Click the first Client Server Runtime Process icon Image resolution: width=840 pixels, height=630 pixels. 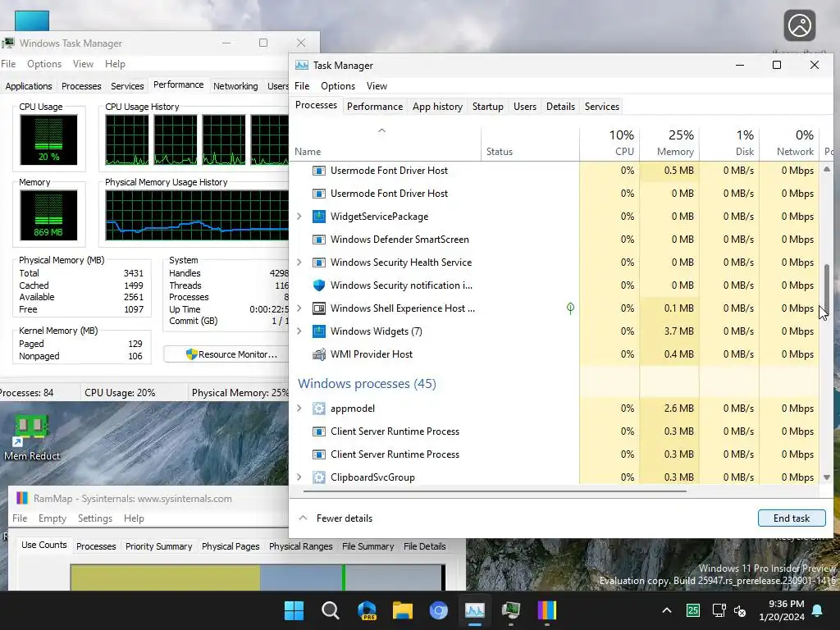(x=319, y=431)
